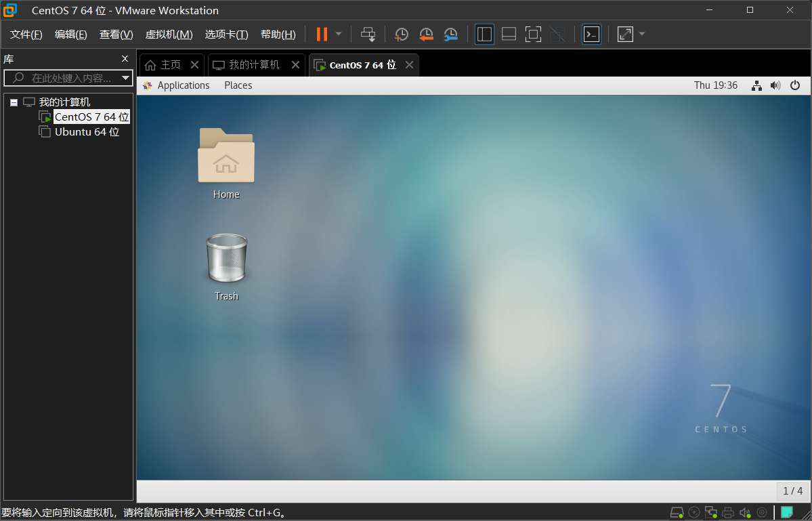
Task: Close the 主页 tab
Action: (x=195, y=65)
